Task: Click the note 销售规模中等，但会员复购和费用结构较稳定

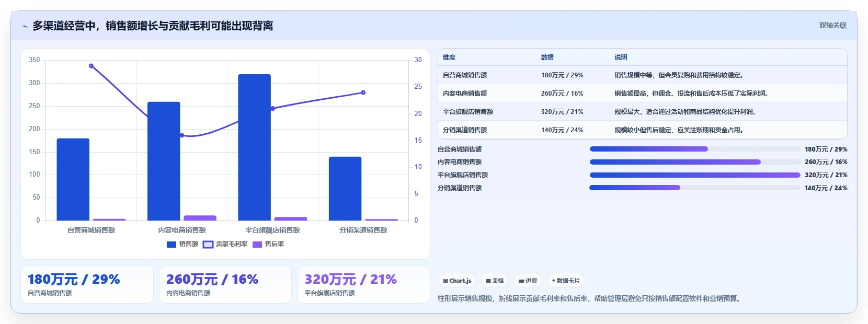Action: (x=679, y=75)
